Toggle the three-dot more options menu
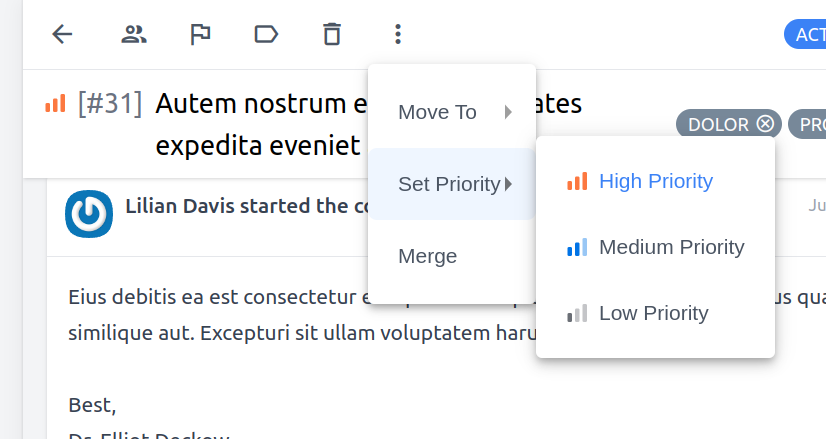826x439 pixels. pos(398,35)
